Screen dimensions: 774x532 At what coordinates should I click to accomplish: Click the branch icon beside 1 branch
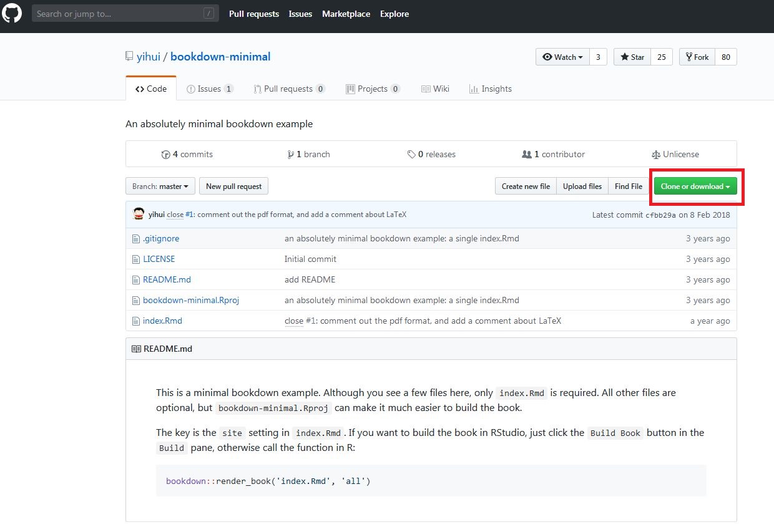coord(290,155)
